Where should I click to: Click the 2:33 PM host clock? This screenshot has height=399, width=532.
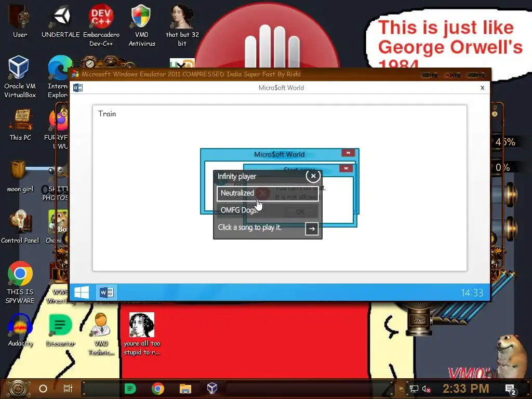[x=466, y=389]
